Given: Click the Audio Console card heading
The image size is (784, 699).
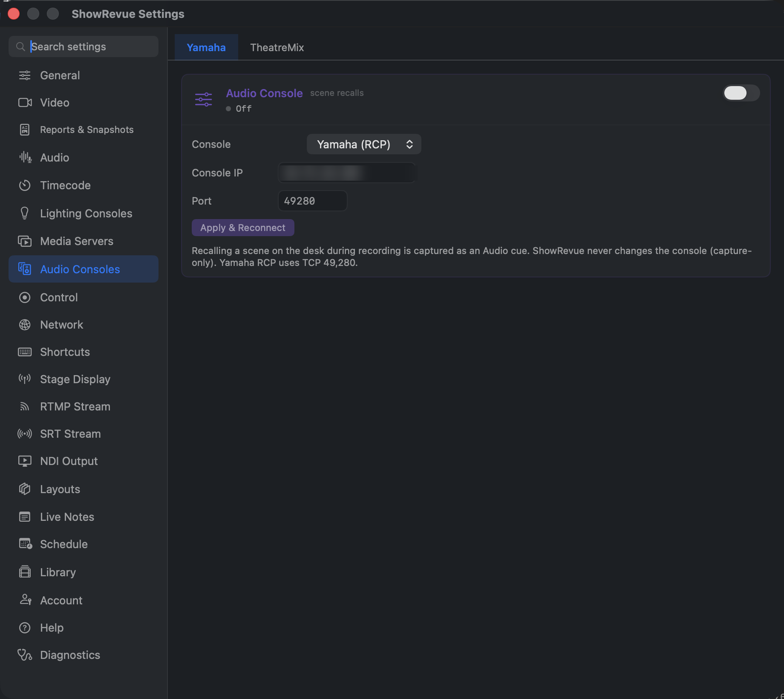Looking at the screenshot, I should coord(264,93).
